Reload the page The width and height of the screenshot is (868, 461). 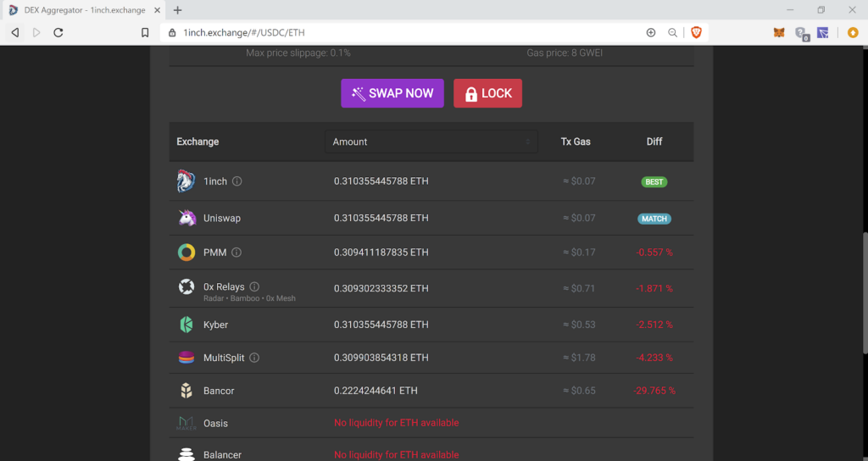pos(58,32)
